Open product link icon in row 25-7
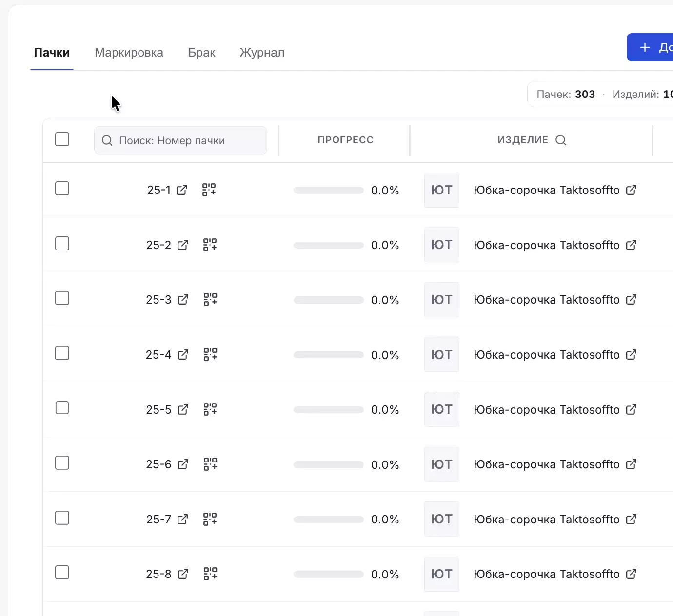Image resolution: width=673 pixels, height=616 pixels. (631, 519)
